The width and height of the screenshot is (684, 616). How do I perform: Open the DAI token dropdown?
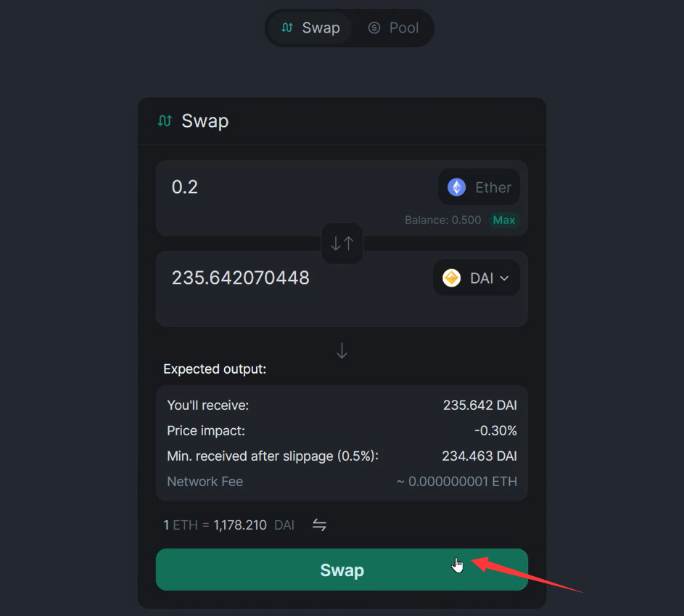pyautogui.click(x=476, y=277)
